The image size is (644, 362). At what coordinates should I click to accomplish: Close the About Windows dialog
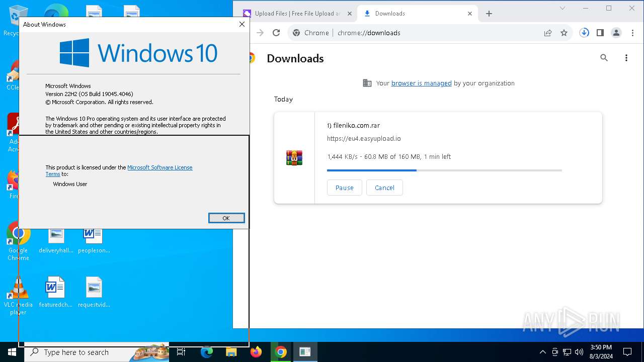point(242,24)
